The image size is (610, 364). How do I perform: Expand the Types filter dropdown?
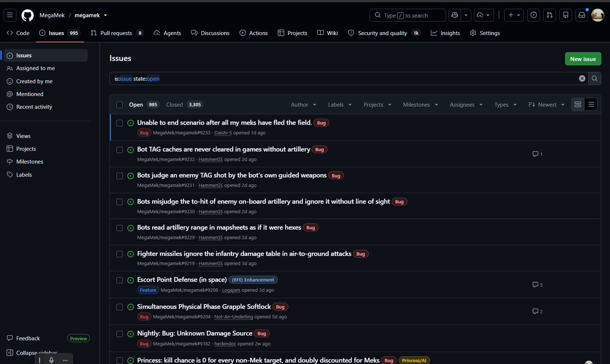tap(506, 105)
